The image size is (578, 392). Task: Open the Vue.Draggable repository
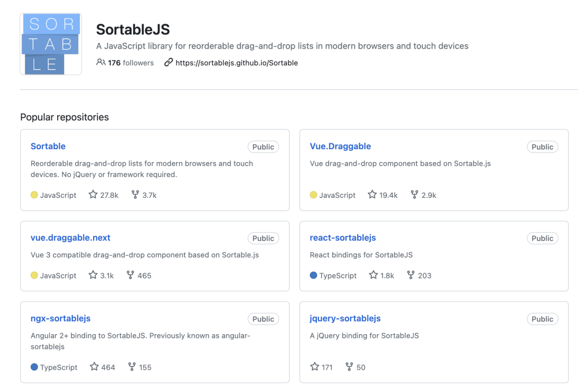pos(340,146)
